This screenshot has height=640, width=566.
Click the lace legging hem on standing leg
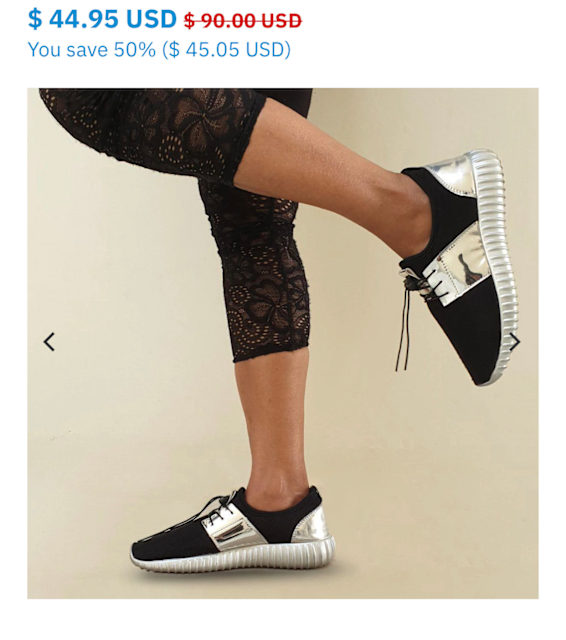click(271, 351)
